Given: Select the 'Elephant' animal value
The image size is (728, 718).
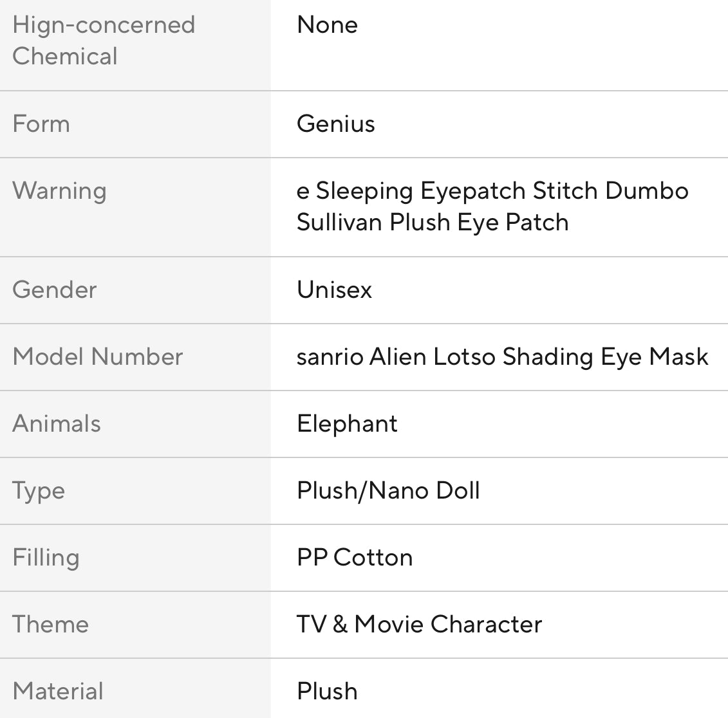Looking at the screenshot, I should click(x=347, y=423).
